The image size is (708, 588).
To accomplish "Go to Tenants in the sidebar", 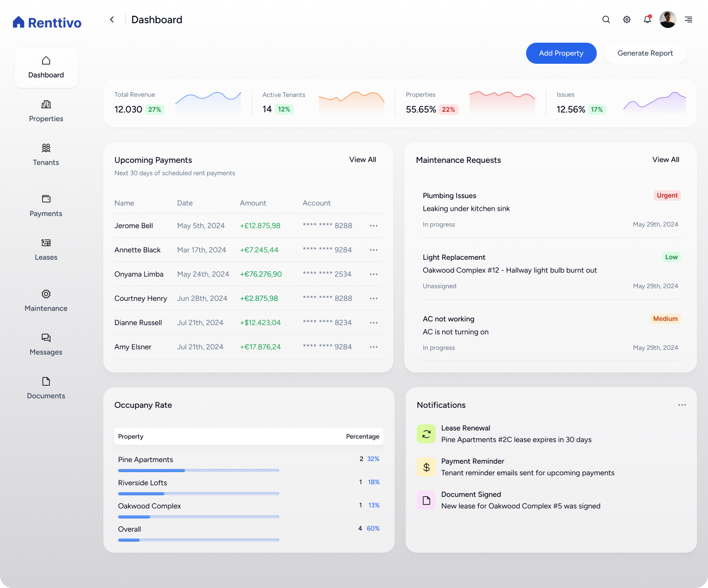I will [x=46, y=155].
